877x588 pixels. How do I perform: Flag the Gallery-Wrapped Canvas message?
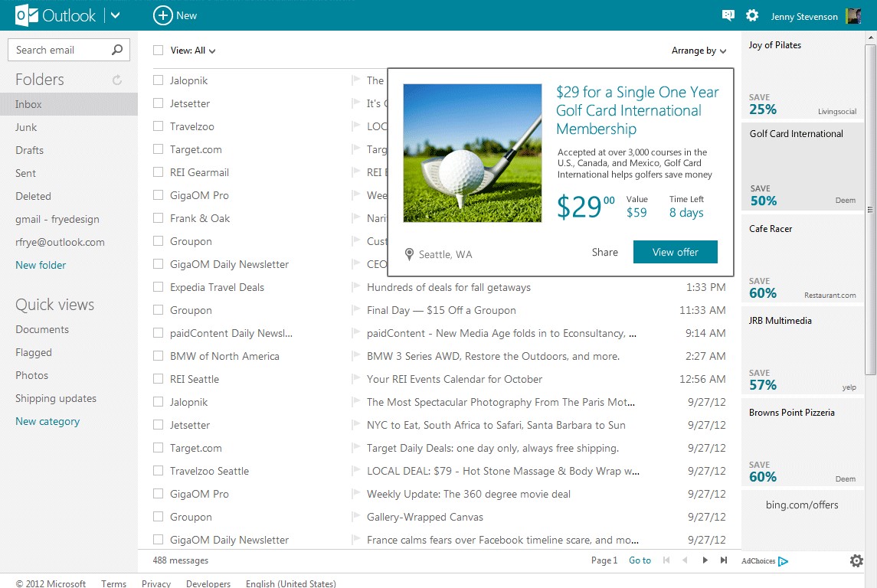[x=355, y=517]
